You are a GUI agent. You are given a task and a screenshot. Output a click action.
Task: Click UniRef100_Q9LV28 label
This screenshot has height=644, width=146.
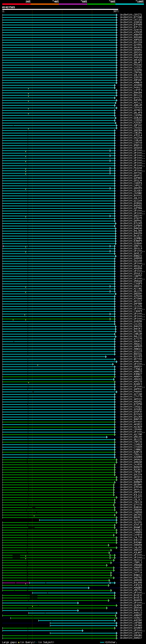[x=131, y=75]
